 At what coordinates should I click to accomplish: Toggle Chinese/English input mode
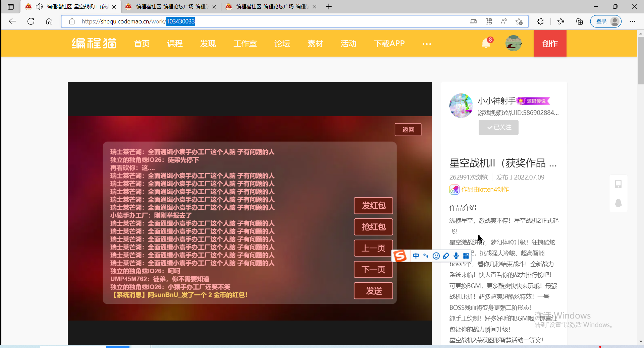416,256
